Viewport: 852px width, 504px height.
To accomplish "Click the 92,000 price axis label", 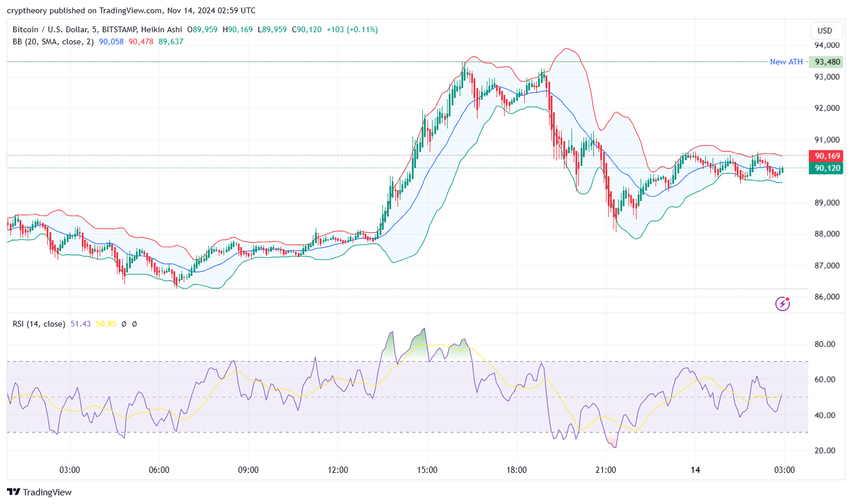I will (x=827, y=108).
